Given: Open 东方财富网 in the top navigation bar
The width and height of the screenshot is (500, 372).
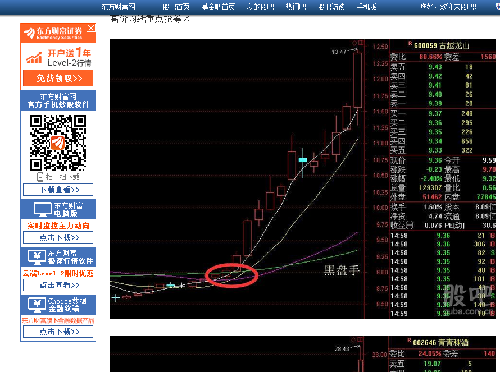Looking at the screenshot, I should click(x=119, y=7).
